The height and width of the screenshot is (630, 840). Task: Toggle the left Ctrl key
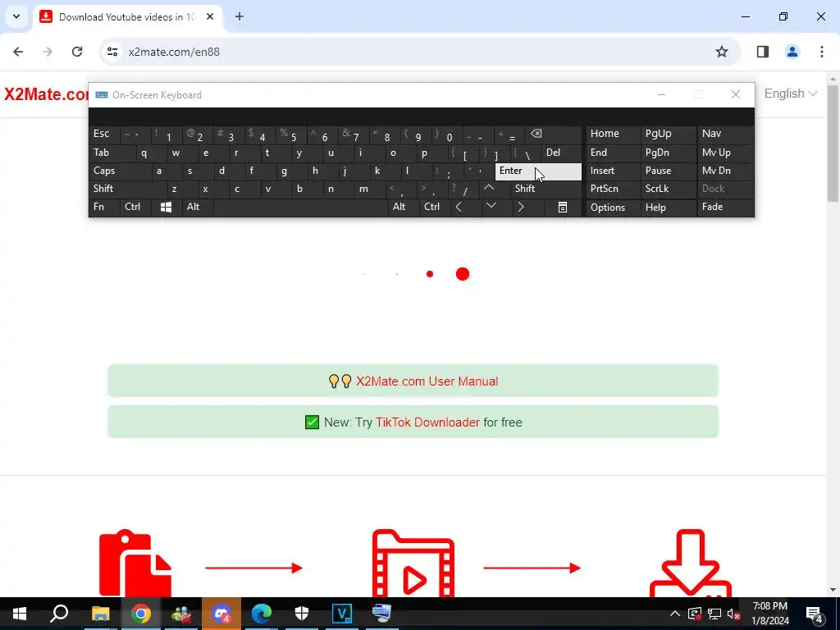point(135,207)
